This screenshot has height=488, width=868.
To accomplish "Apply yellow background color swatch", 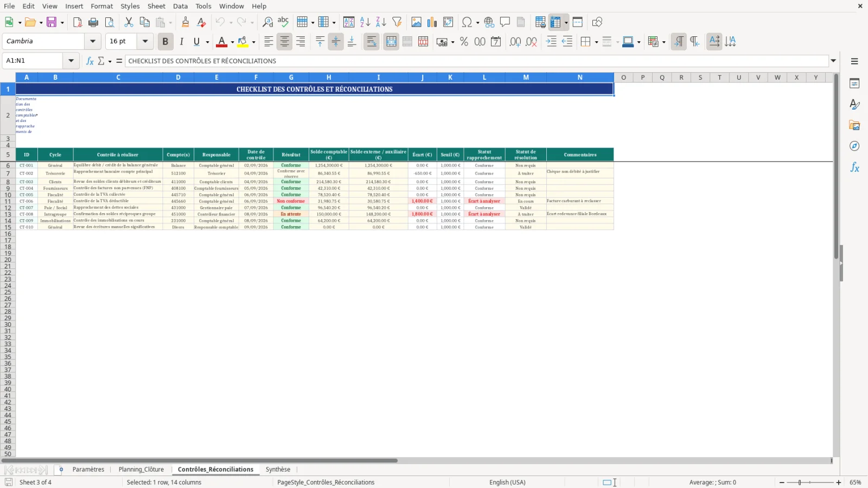I will pyautogui.click(x=242, y=42).
